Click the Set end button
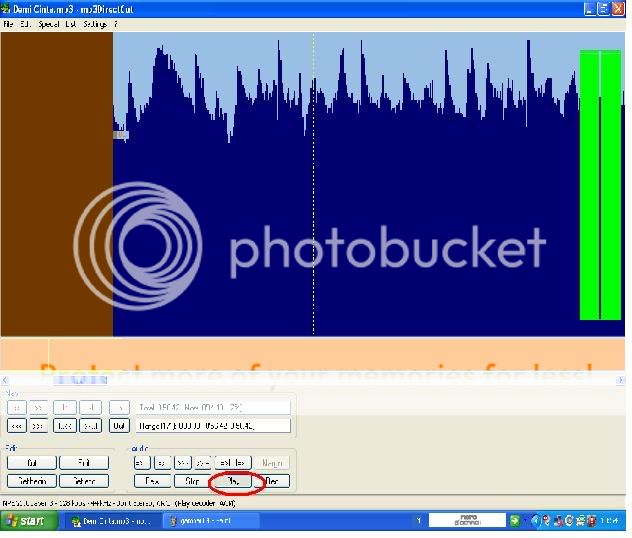632x538 pixels. point(84,481)
